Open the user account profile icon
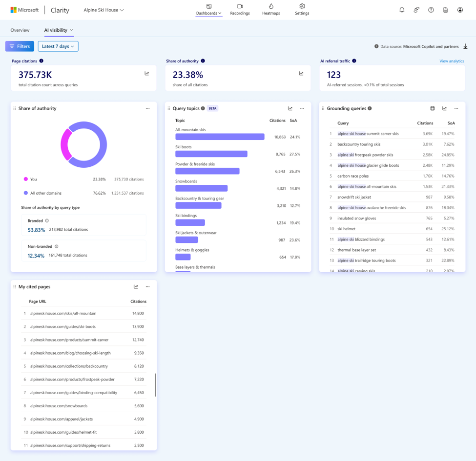This screenshot has height=461, width=476. [460, 10]
